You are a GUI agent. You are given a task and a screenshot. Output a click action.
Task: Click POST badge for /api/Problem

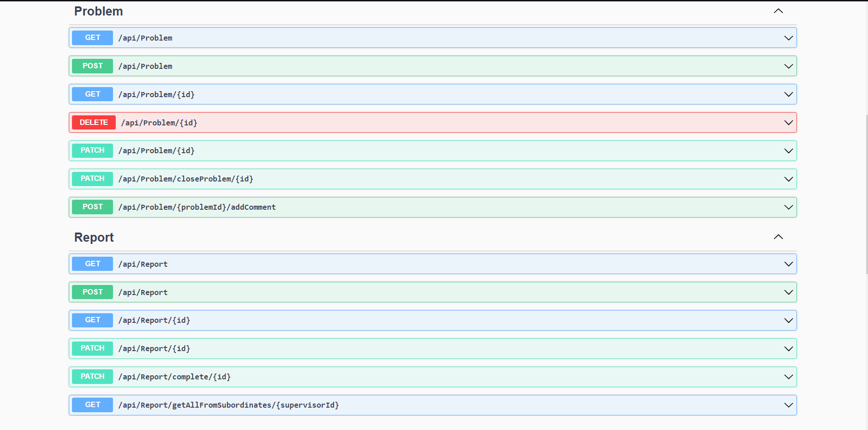coord(92,66)
